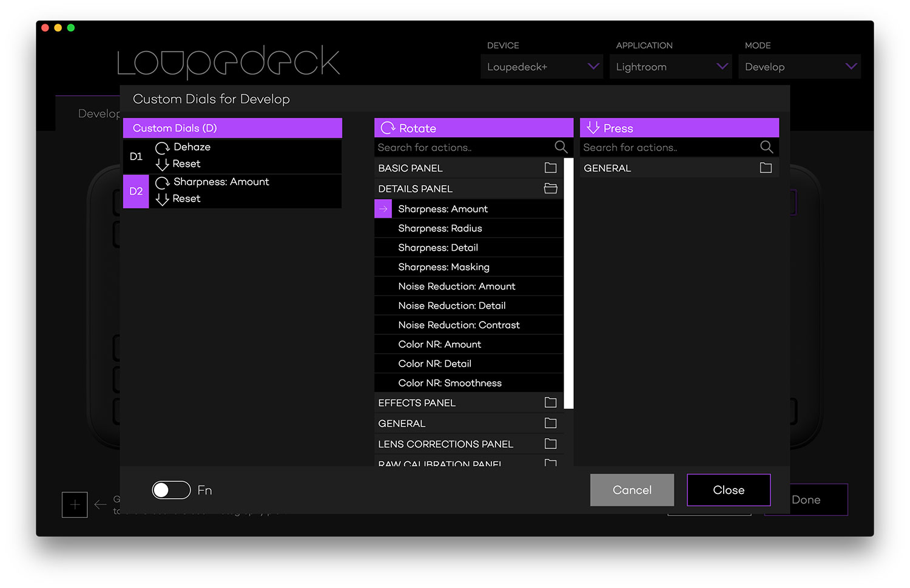Image resolution: width=910 pixels, height=588 pixels.
Task: Select Sharpness: Masking action
Action: point(469,267)
